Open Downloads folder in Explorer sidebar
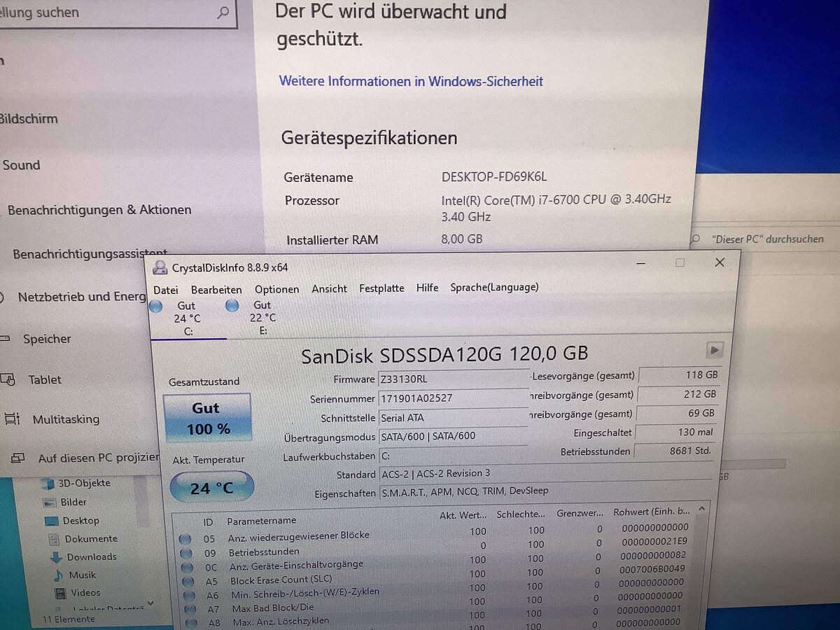The image size is (840, 630). (x=92, y=556)
